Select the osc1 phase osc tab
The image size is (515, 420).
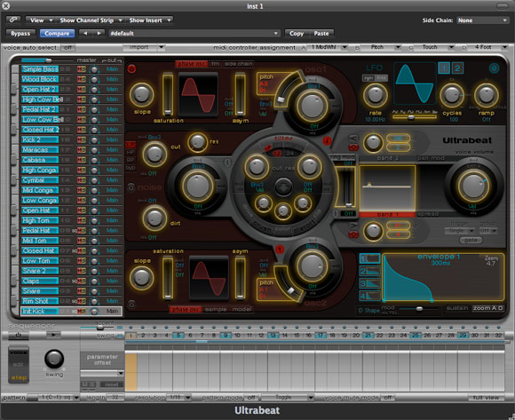click(x=191, y=64)
